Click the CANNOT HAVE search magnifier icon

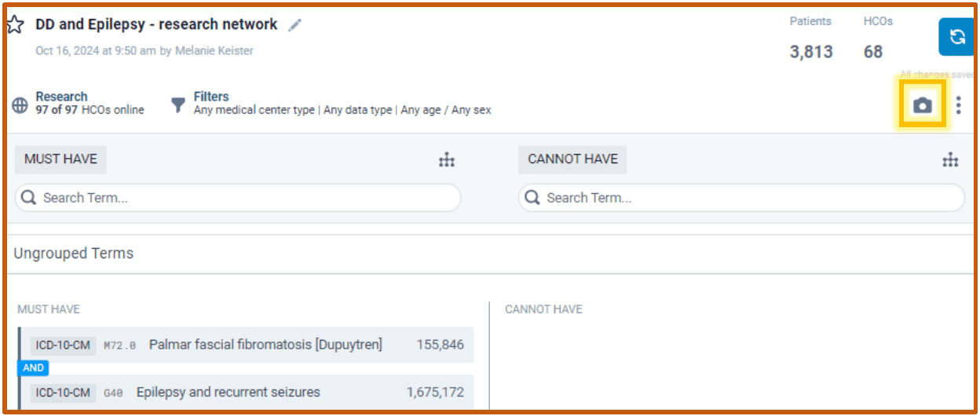532,198
